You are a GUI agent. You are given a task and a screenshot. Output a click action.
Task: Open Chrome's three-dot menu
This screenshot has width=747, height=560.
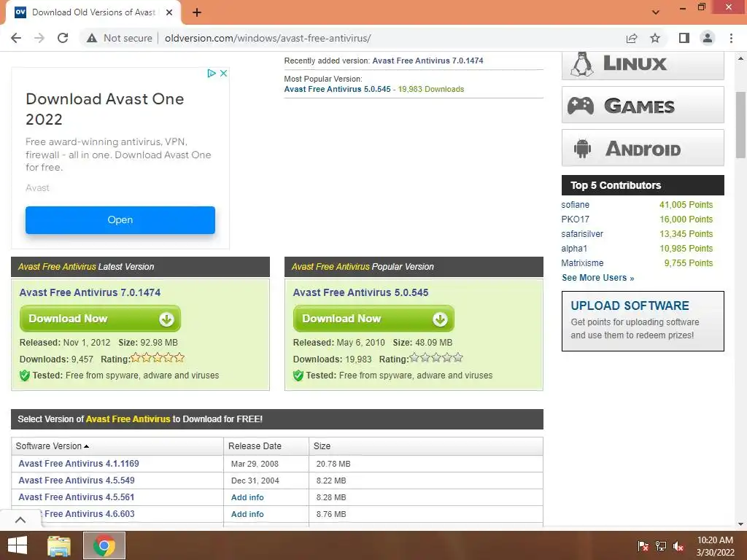point(731,38)
